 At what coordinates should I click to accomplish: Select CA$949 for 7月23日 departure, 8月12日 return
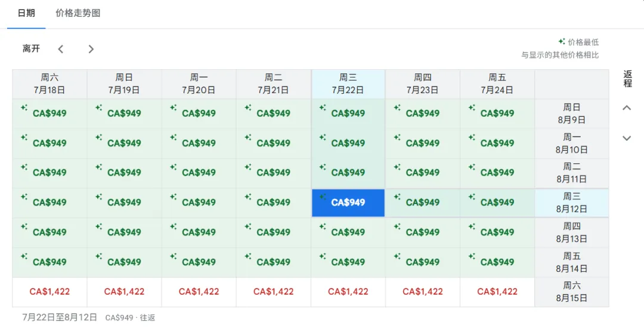(423, 203)
